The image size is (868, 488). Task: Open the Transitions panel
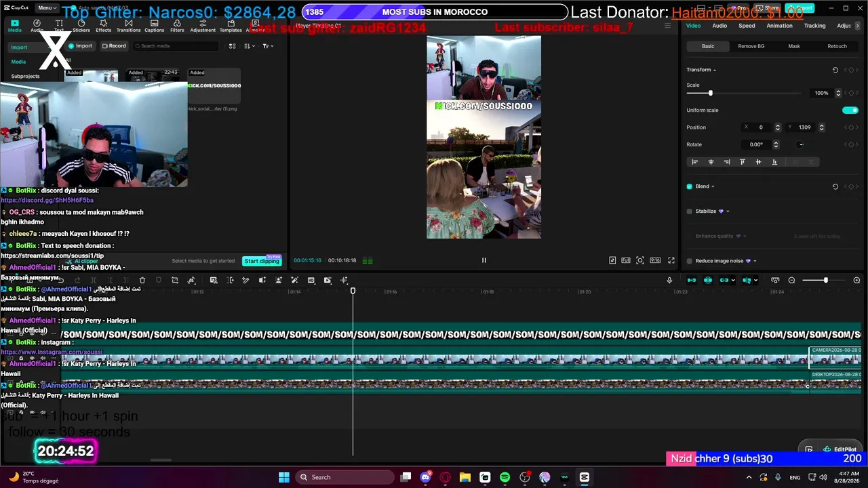128,26
